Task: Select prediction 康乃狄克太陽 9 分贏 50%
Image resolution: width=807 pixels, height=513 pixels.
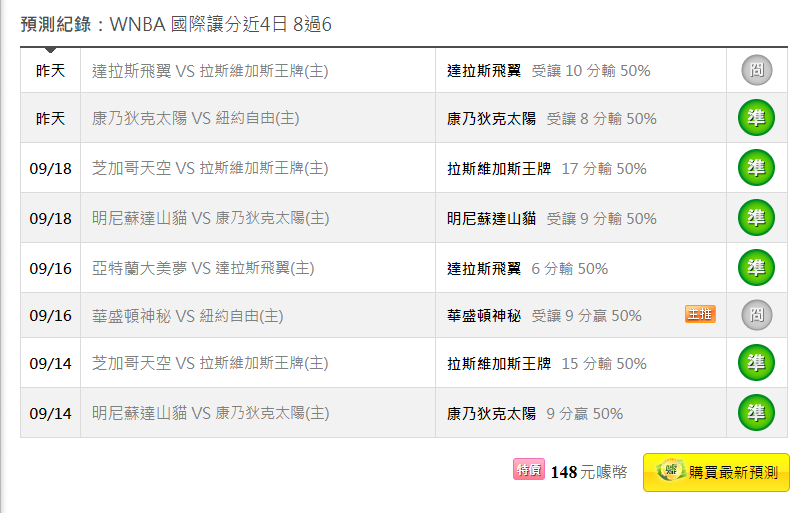Action: click(534, 413)
